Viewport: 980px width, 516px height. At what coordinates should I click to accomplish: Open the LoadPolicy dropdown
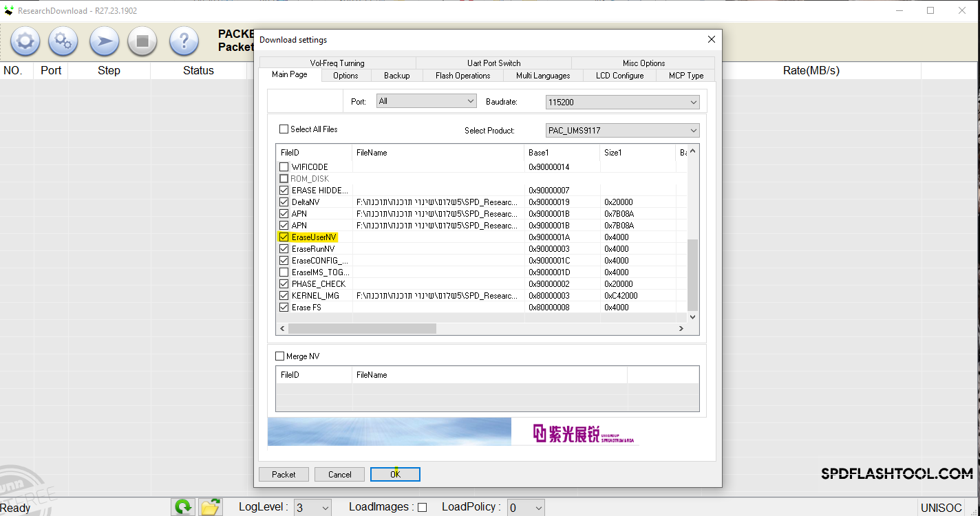click(x=526, y=508)
